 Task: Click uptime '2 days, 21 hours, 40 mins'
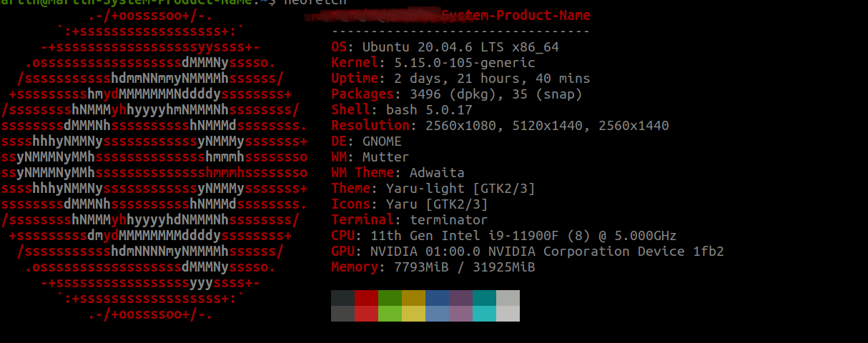[492, 79]
